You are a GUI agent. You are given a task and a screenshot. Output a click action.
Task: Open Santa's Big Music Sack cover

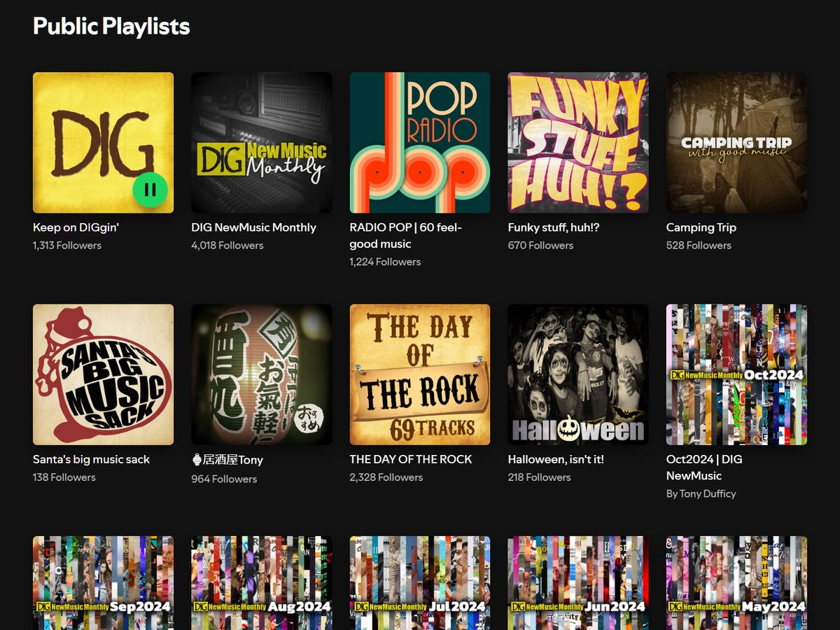[x=103, y=374]
